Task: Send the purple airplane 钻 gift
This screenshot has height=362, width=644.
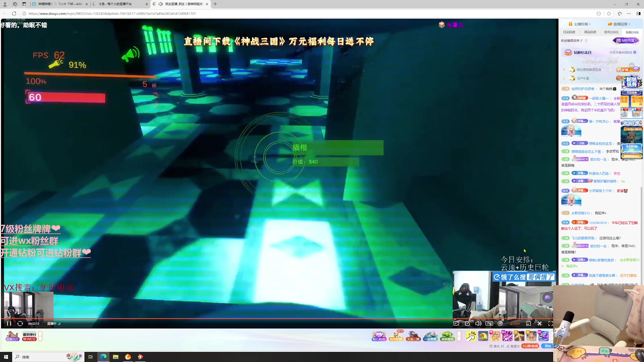Action: (x=543, y=336)
